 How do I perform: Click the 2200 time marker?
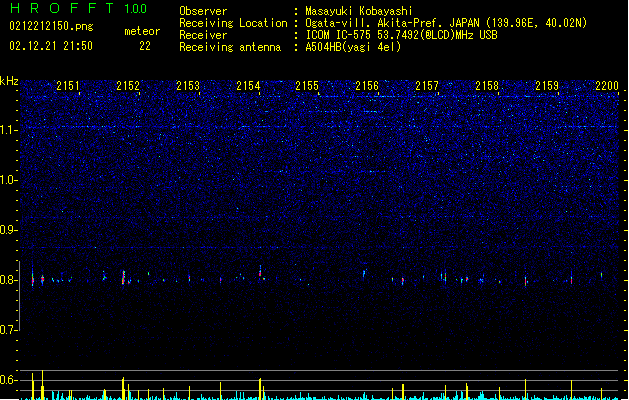[607, 86]
